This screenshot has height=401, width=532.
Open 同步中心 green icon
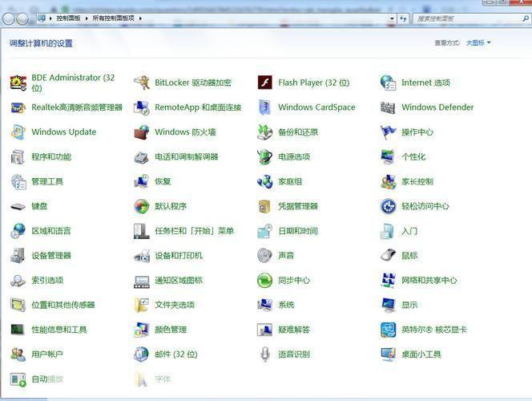[265, 281]
